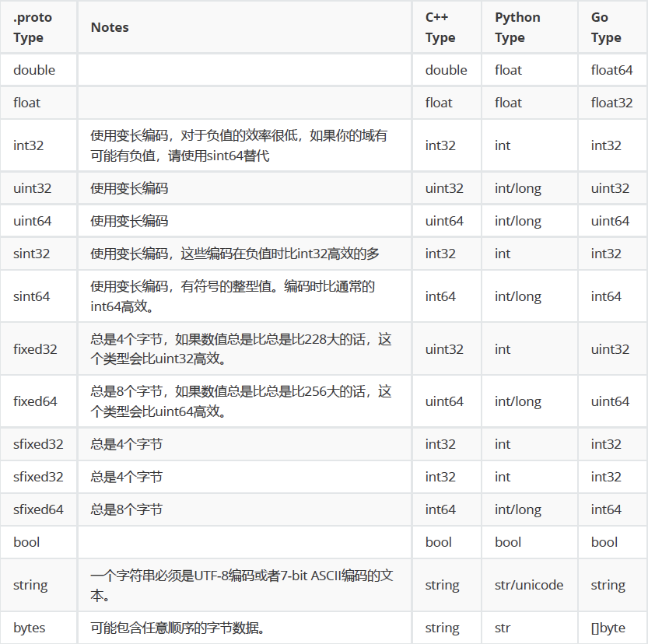Image resolution: width=648 pixels, height=644 pixels.
Task: Click the "Notes" column header
Action: pos(110,27)
